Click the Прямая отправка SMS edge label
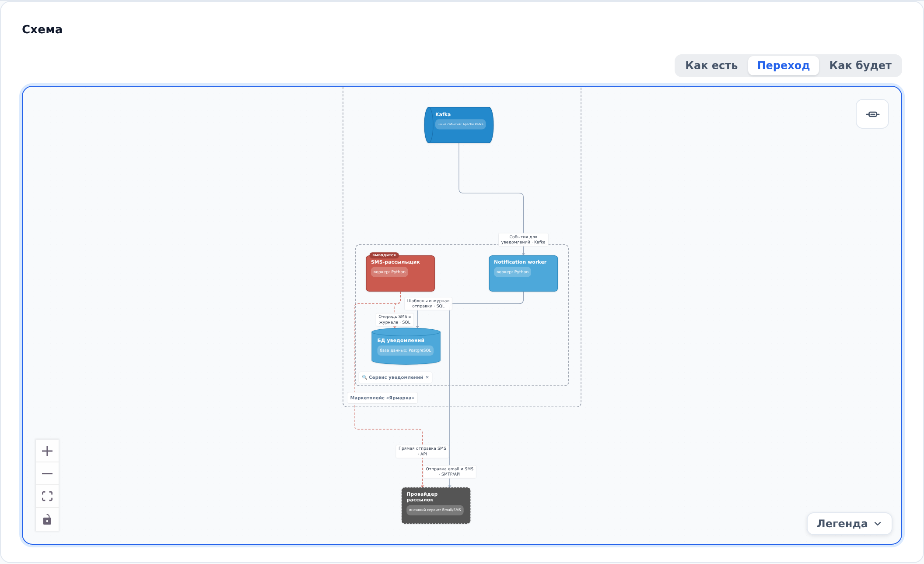This screenshot has width=924, height=564. tap(422, 451)
